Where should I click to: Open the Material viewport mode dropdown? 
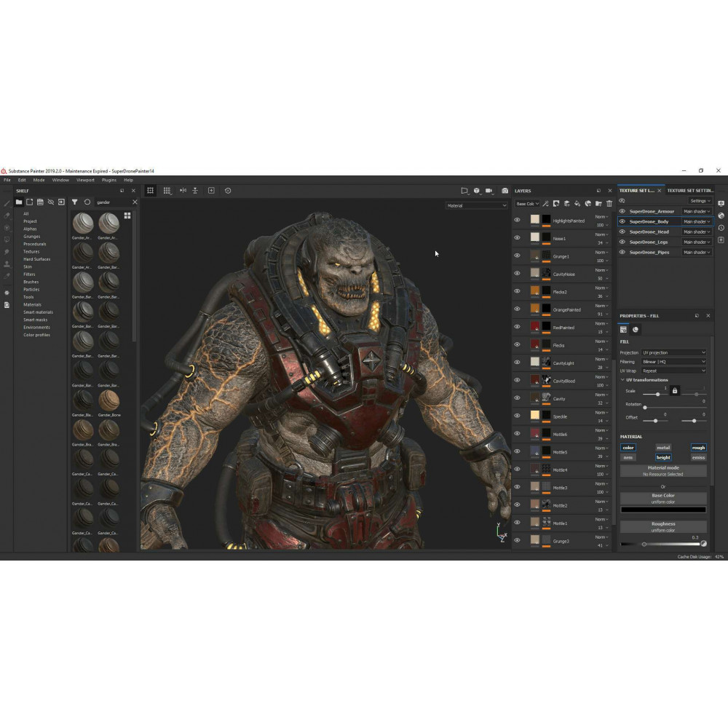(x=477, y=206)
